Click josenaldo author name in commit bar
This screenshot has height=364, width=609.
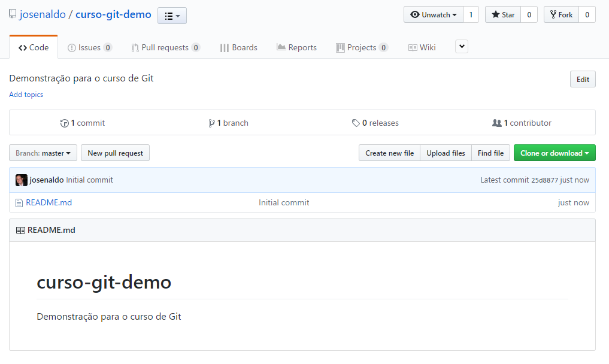tap(47, 180)
